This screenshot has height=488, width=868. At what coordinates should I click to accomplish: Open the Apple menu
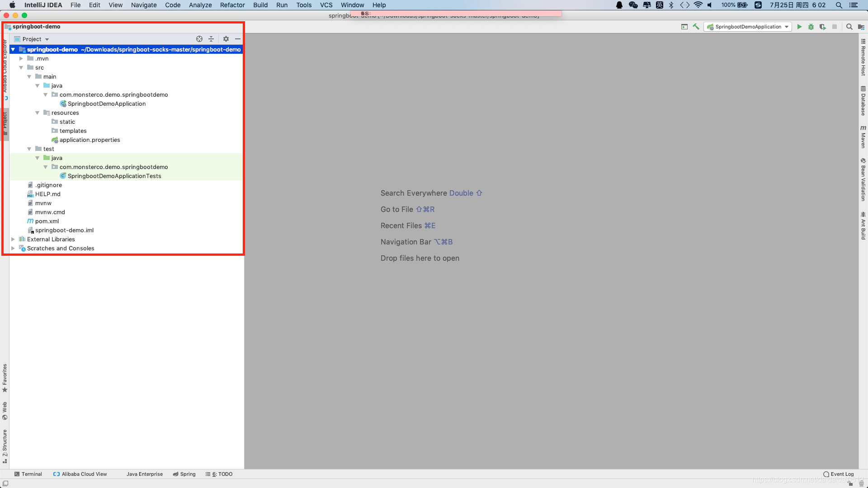pyautogui.click(x=13, y=5)
